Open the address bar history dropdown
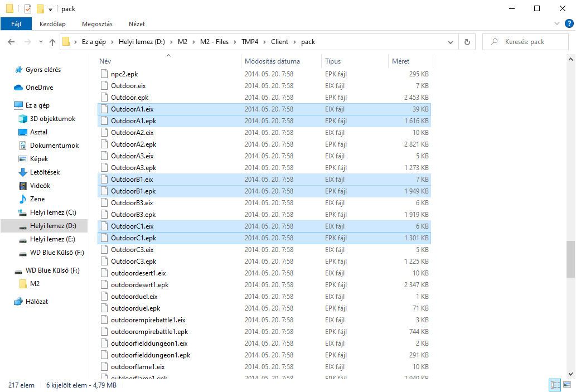The width and height of the screenshot is (576, 392). pyautogui.click(x=451, y=42)
